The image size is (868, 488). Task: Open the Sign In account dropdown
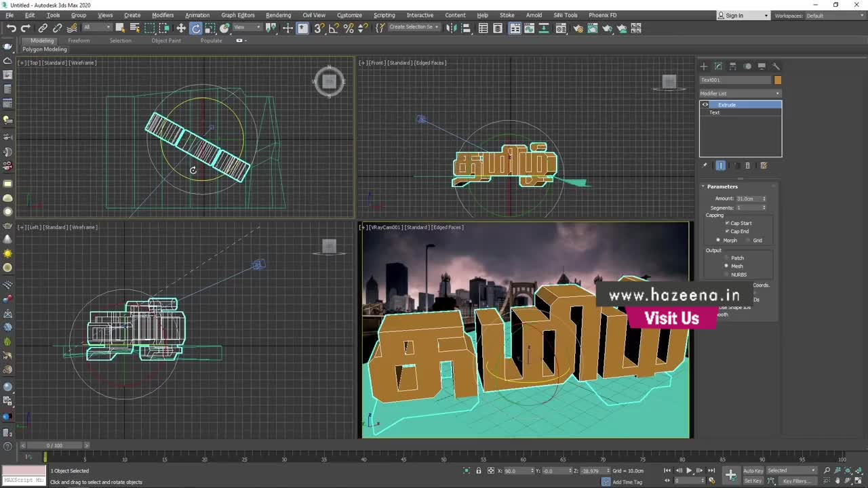coord(744,16)
